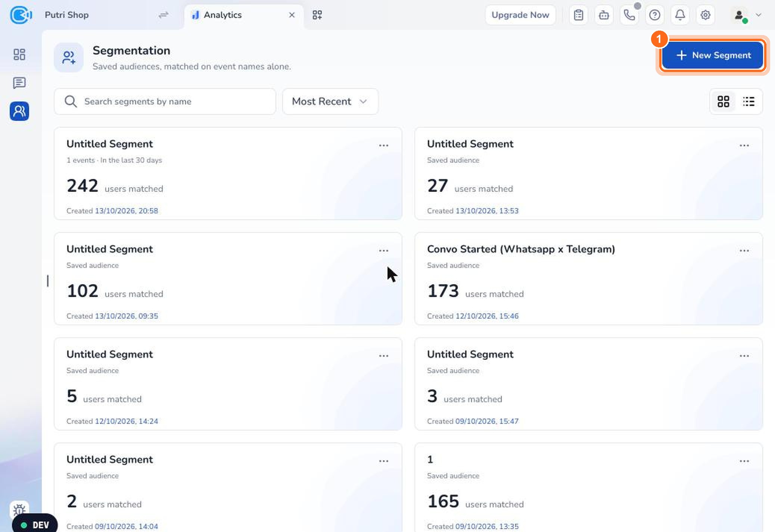Open options menu for 242 users segment

click(x=384, y=145)
